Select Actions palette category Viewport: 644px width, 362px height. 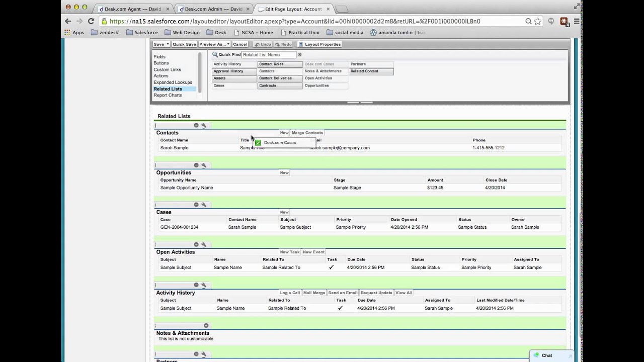tap(161, 76)
